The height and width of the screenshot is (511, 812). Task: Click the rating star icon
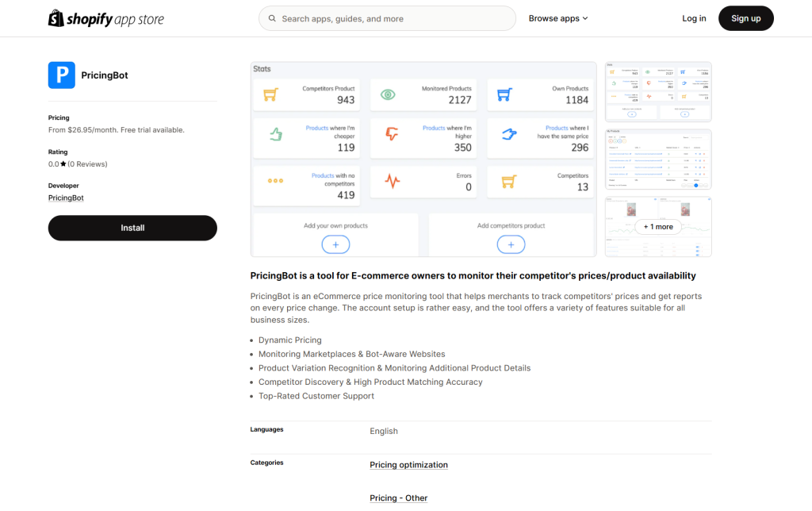(x=63, y=163)
